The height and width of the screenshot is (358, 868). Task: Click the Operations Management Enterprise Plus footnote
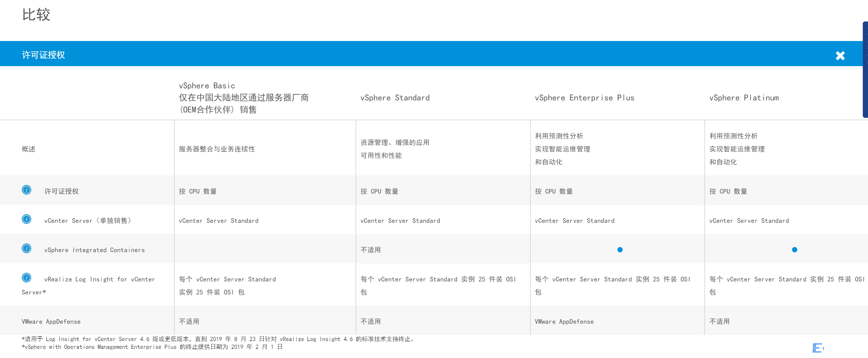(x=152, y=347)
